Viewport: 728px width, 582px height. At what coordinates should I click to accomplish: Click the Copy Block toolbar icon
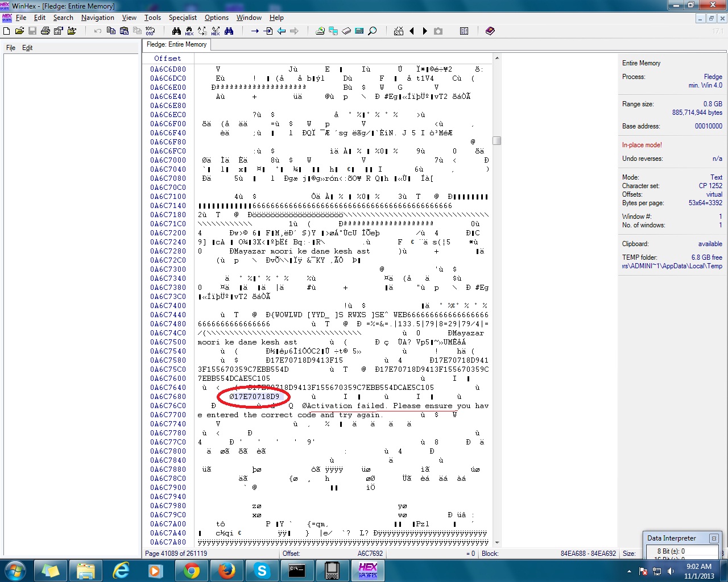111,31
